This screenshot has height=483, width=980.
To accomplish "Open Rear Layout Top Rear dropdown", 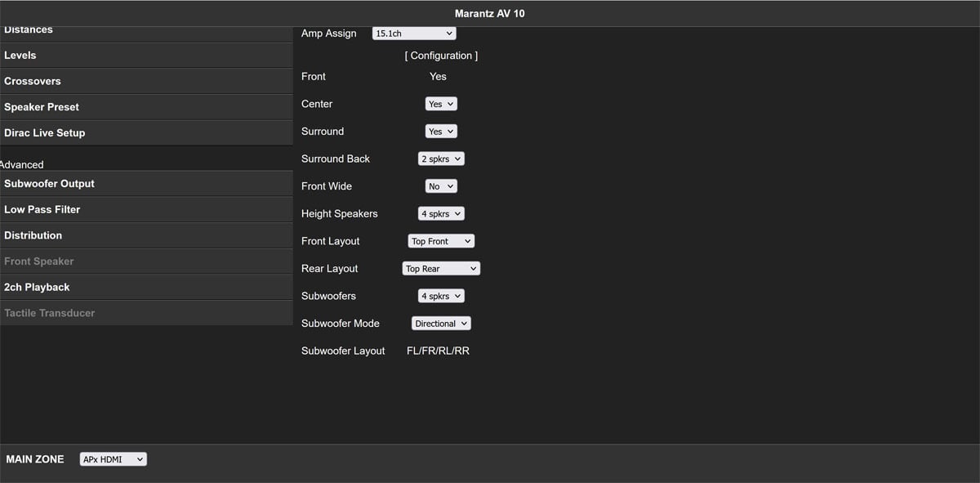I will (x=441, y=269).
